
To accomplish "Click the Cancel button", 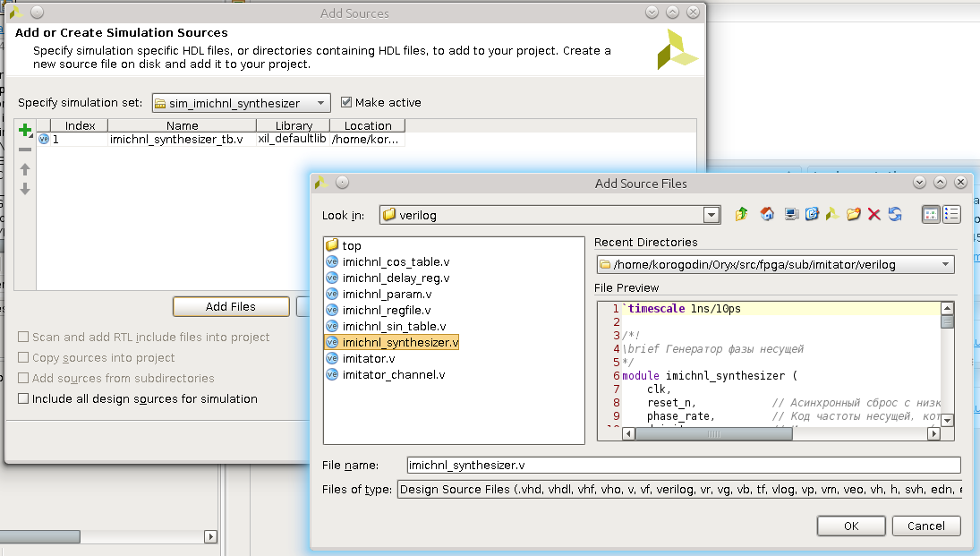I will 926,526.
